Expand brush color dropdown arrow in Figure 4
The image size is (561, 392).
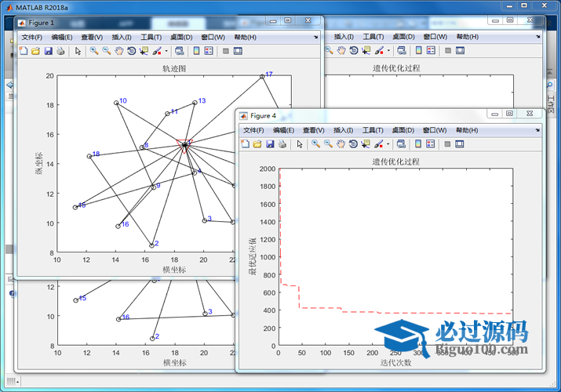point(388,144)
